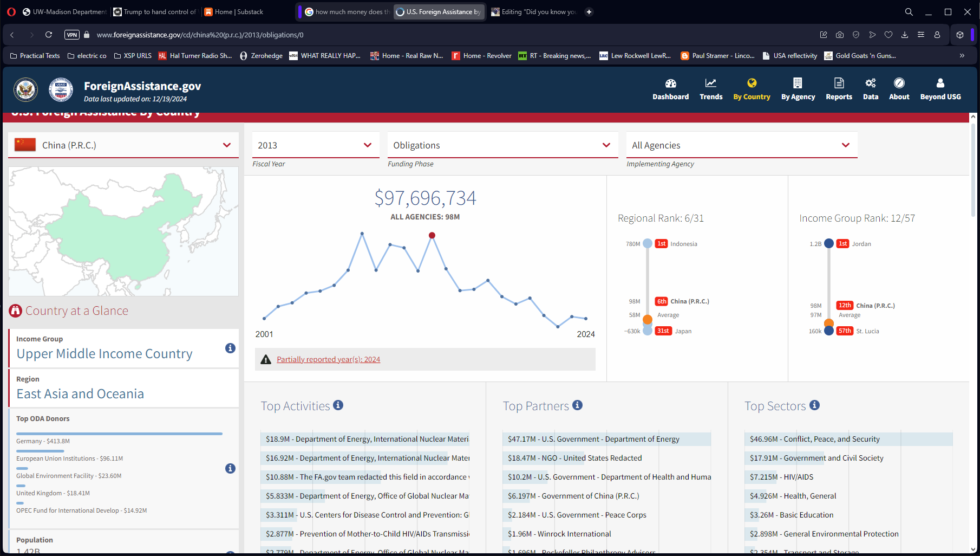Toggle the VPN badge in address bar

point(71,35)
